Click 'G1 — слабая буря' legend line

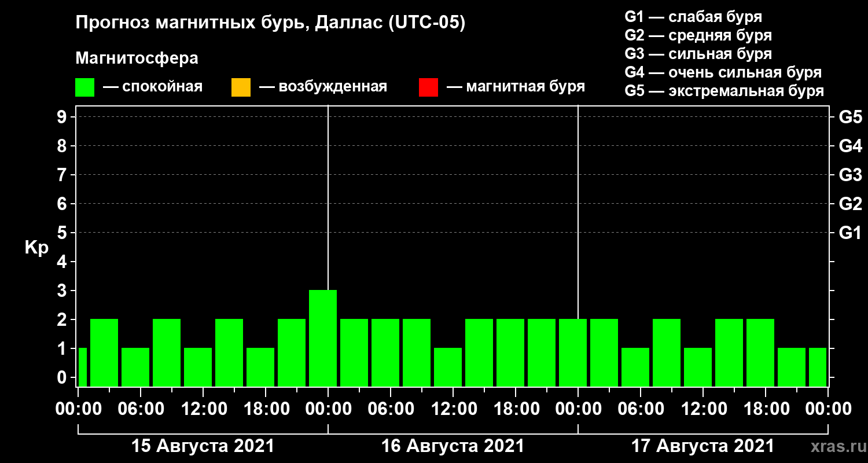pyautogui.click(x=693, y=17)
